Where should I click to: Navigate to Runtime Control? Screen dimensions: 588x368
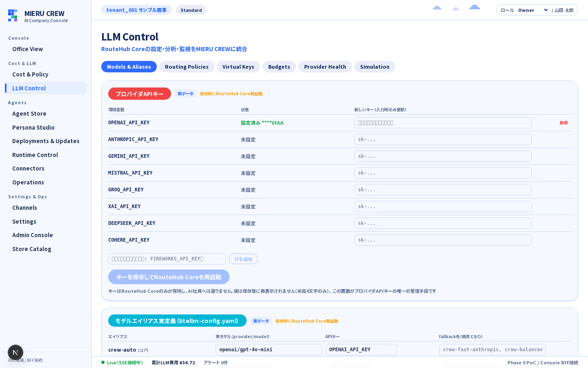pyautogui.click(x=46, y=155)
